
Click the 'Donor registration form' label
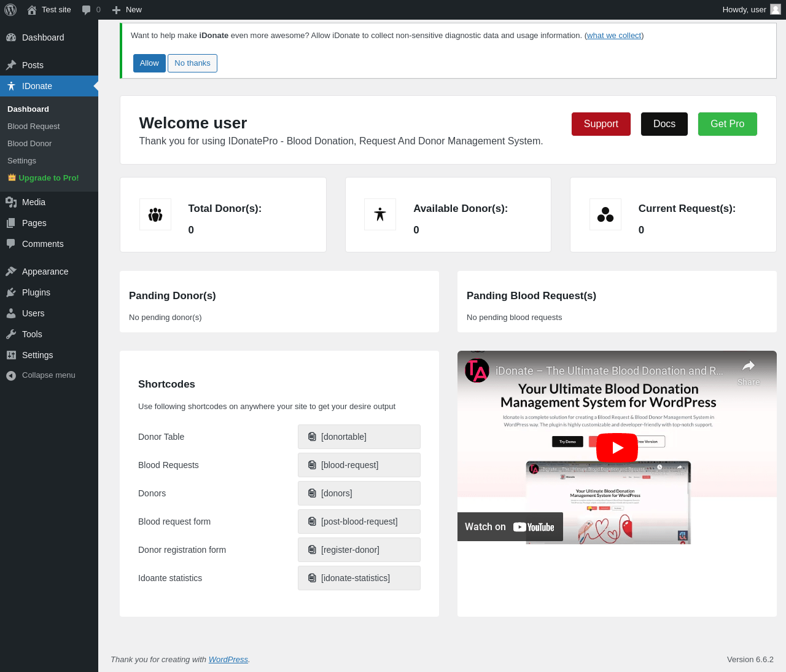click(182, 550)
